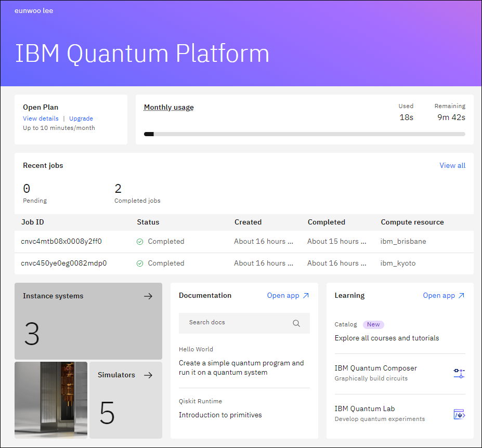Open Explore all courses and tutorials
Image resolution: width=482 pixels, height=448 pixels.
click(x=387, y=338)
